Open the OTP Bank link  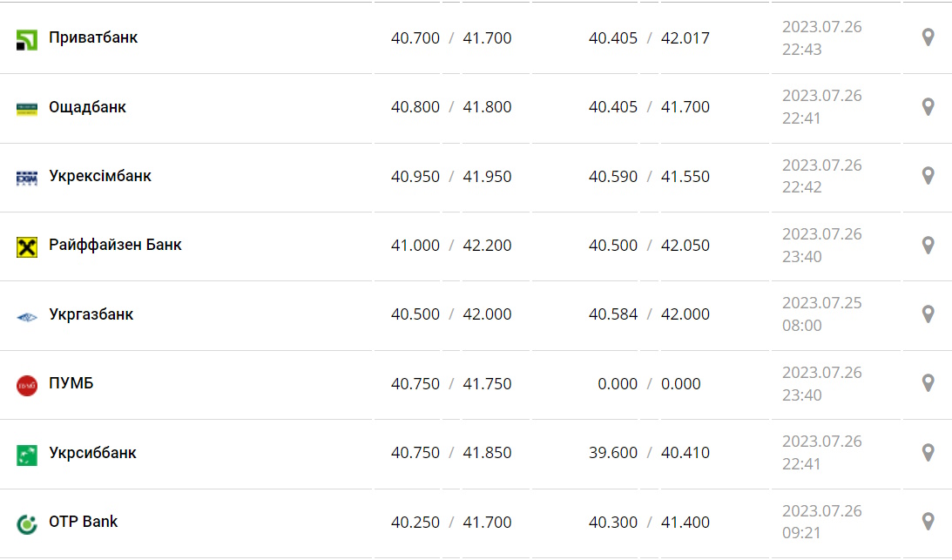tap(84, 522)
